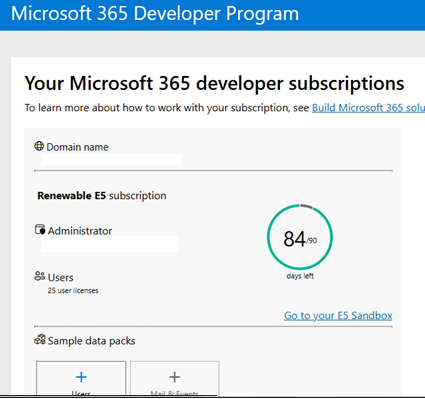
Task: Click the 'Domain name' label
Action: pos(77,147)
